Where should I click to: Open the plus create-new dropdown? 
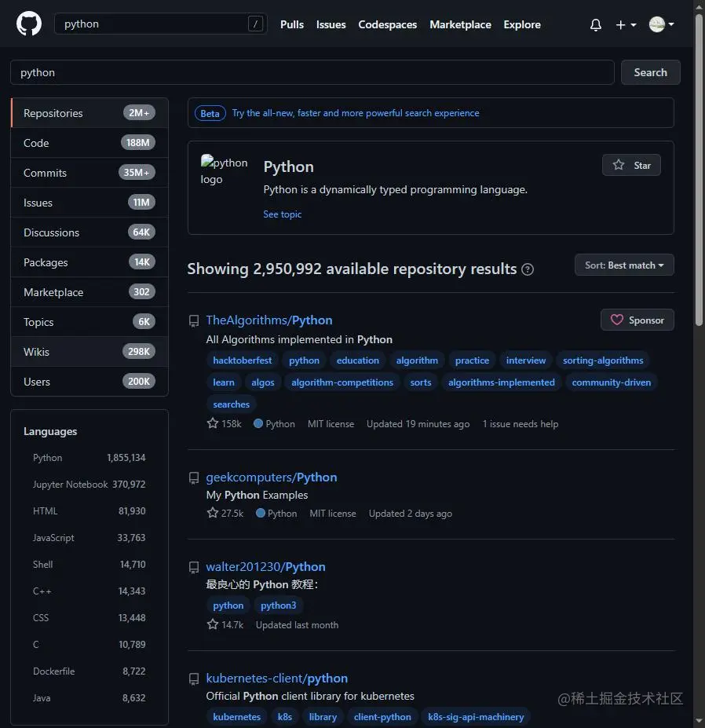point(626,24)
